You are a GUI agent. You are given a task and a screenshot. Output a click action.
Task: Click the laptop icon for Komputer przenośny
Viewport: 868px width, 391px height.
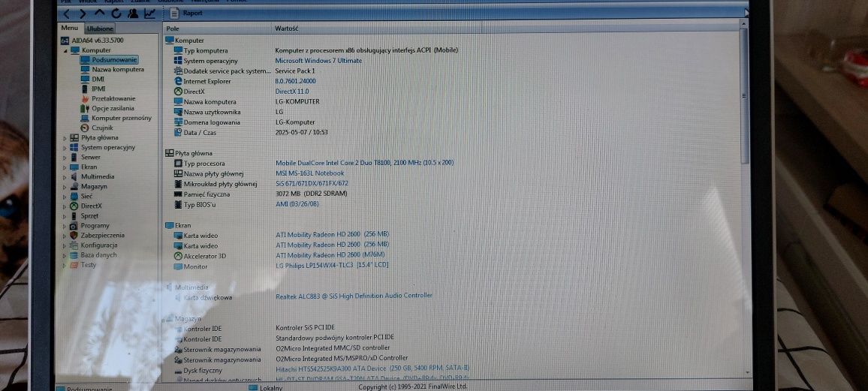(x=85, y=118)
